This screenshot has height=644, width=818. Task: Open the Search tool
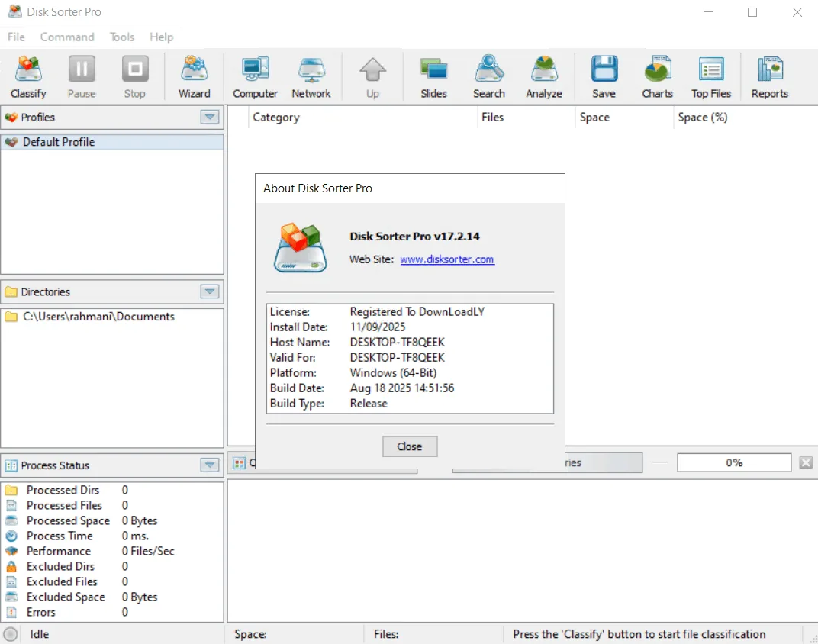[x=489, y=76]
